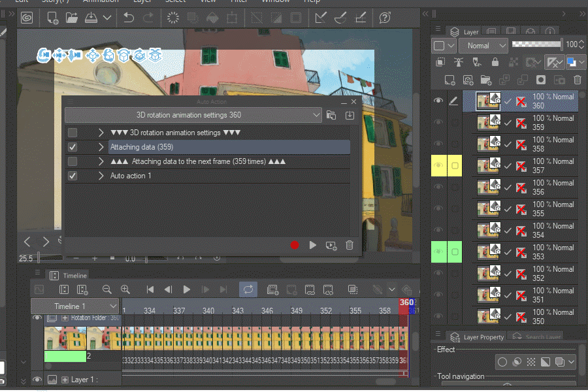Viewport: 588px width, 392px height.
Task: Create new layer folder
Action: pos(485,80)
